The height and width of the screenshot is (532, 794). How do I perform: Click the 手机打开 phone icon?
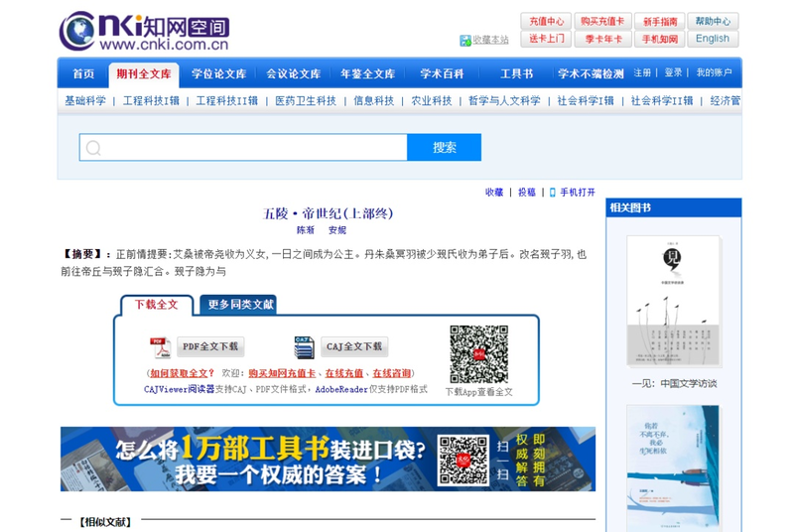[553, 193]
